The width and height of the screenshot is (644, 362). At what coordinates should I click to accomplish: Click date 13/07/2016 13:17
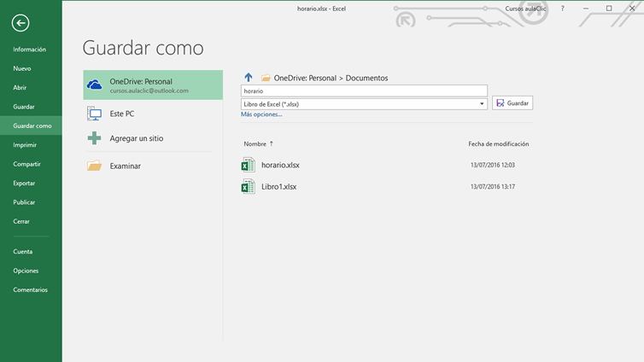[x=493, y=187]
